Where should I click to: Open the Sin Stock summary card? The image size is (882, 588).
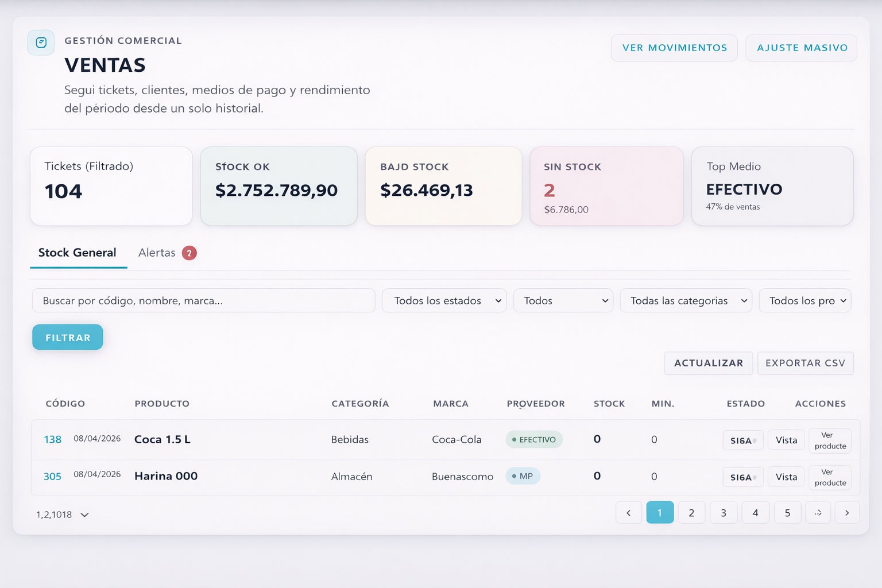click(x=606, y=186)
